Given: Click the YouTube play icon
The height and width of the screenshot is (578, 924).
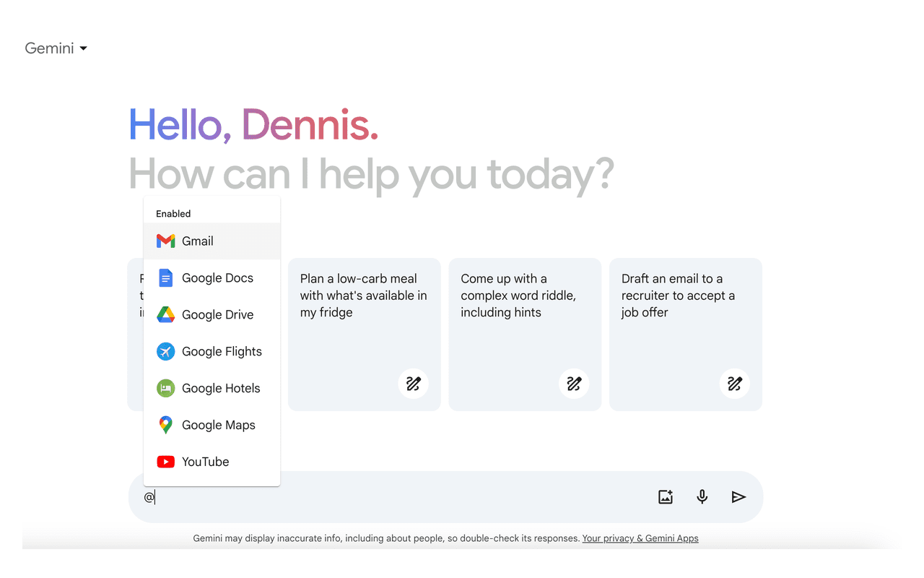Looking at the screenshot, I should (x=165, y=462).
